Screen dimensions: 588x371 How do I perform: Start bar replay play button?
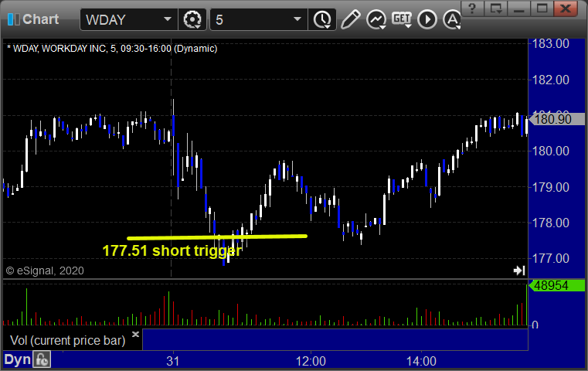427,19
